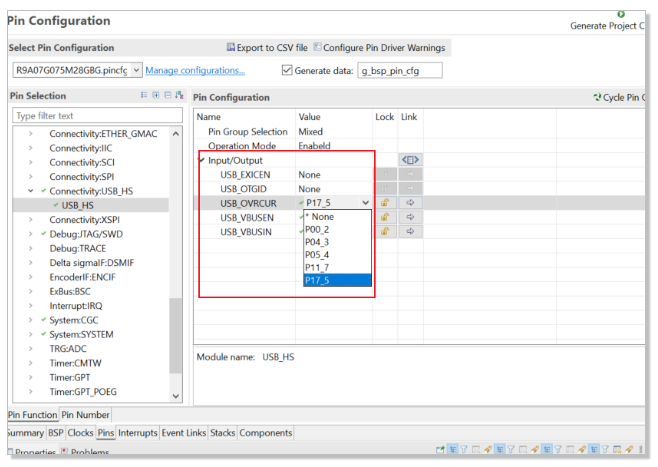Toggle the tree view layout icon in Pin Selection

tap(144, 95)
